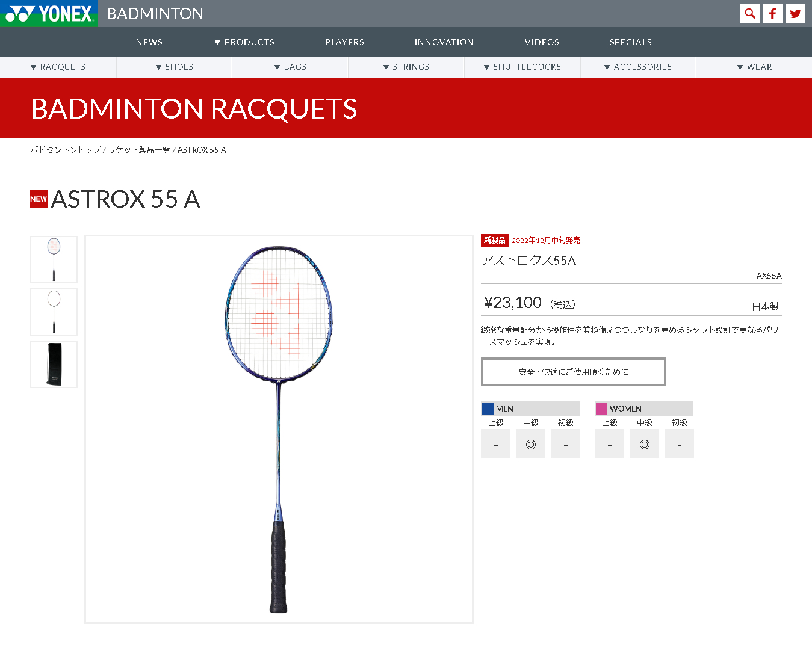The image size is (812, 645).
Task: Open the SHOES dropdown
Action: pyautogui.click(x=175, y=67)
